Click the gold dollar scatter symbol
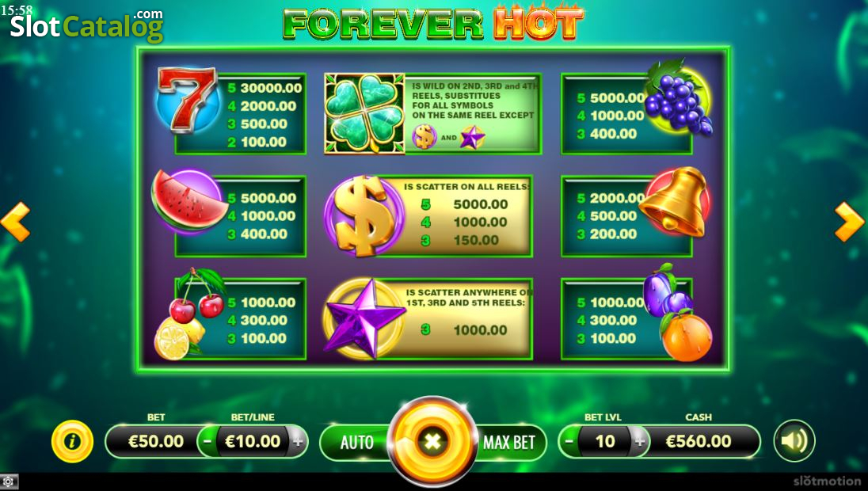 [x=364, y=215]
